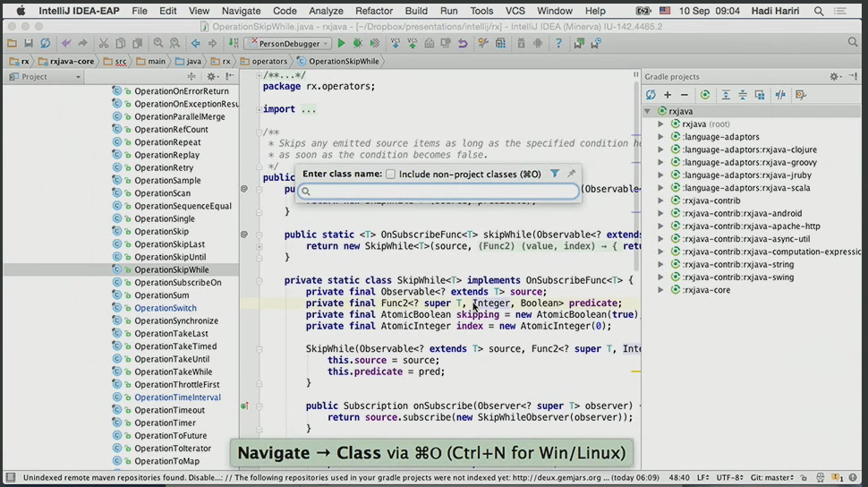Detach Gradle project with minus icon
Screen dimensions: 868x487
pyautogui.click(x=685, y=95)
